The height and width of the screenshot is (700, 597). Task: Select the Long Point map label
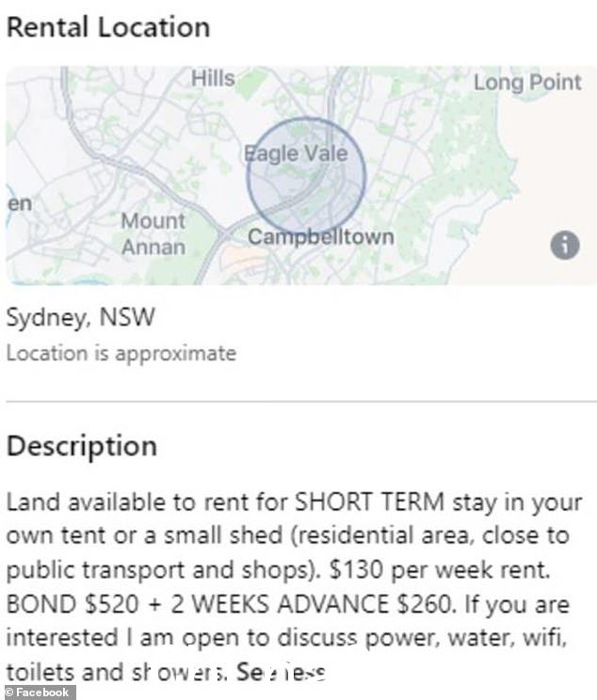527,83
